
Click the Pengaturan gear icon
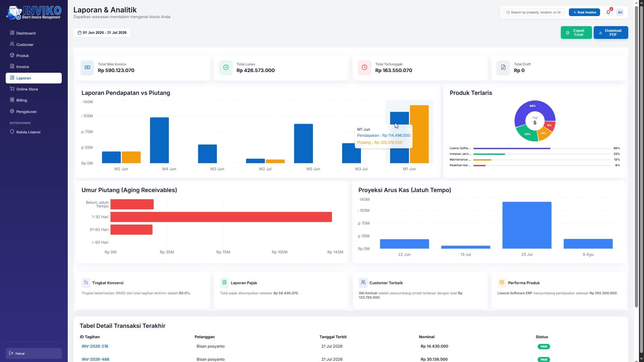[x=12, y=111]
